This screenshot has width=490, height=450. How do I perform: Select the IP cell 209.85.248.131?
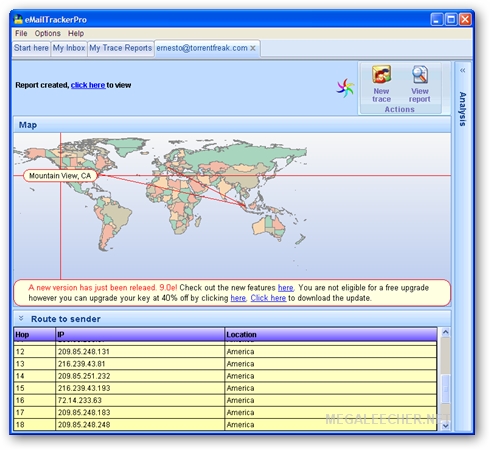click(140, 352)
